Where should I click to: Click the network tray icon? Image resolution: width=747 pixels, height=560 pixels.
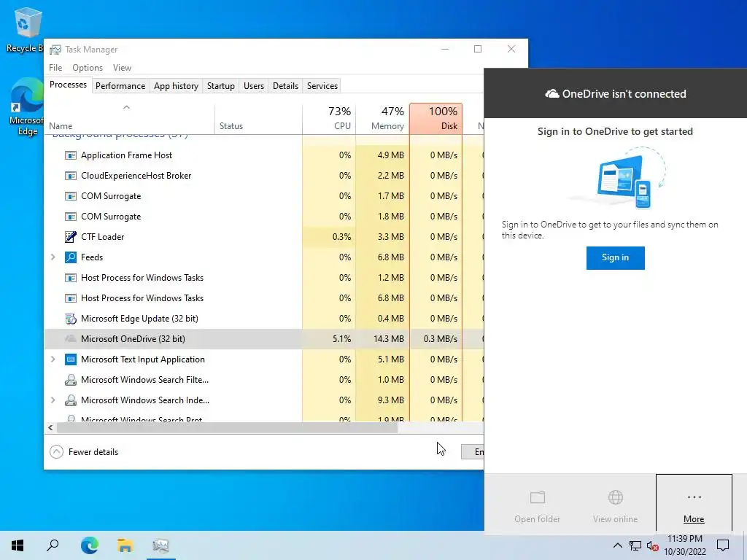pos(635,545)
